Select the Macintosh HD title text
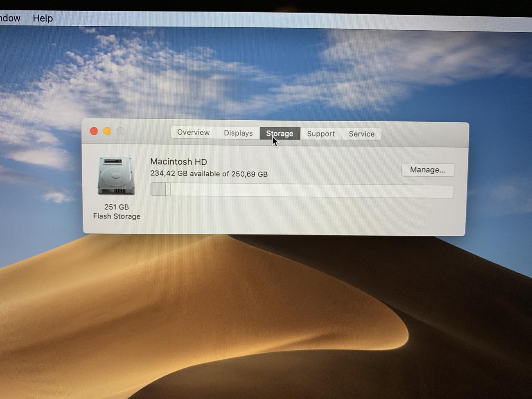 (x=178, y=162)
